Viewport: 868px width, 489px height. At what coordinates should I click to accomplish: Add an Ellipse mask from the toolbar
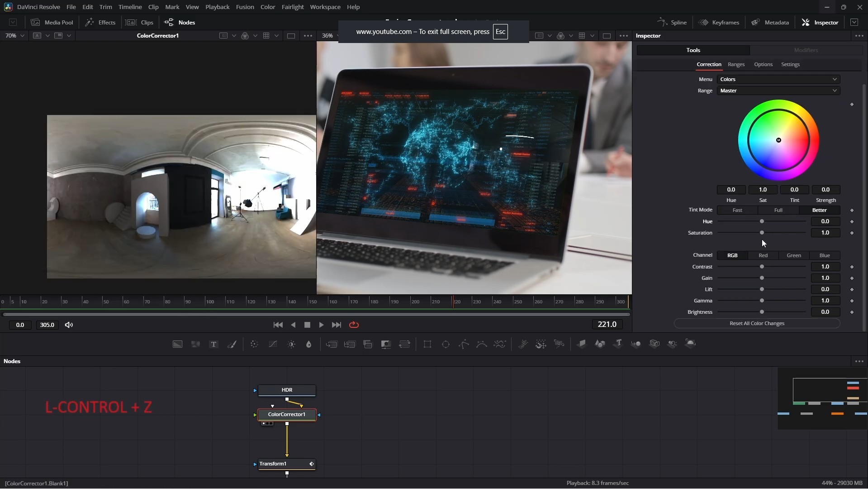(x=446, y=344)
